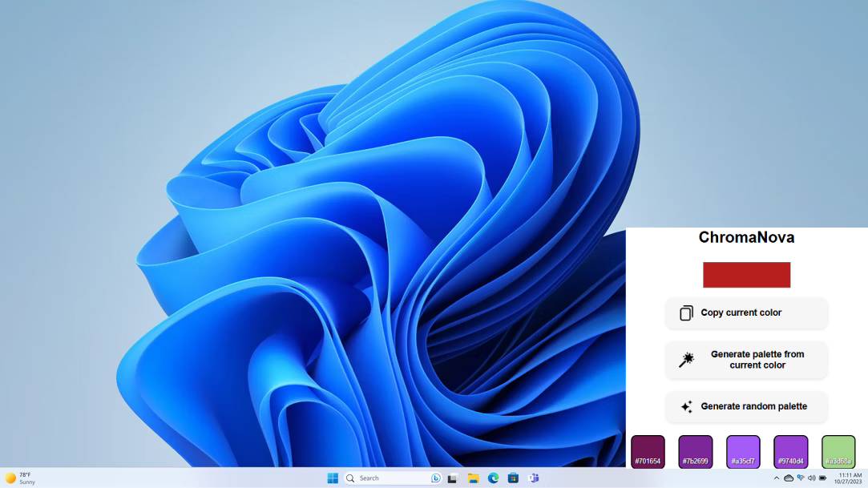Screen dimensions: 868x488
Task: Click the red current color preview
Action: (x=747, y=275)
